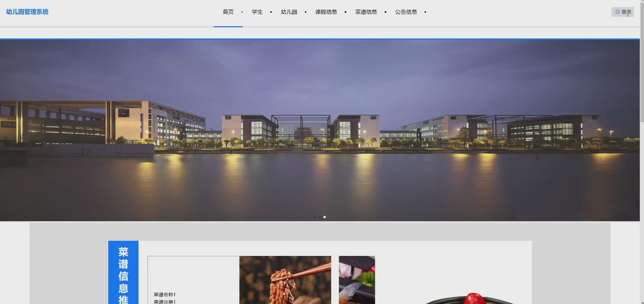Select the active third carousel dot

pyautogui.click(x=324, y=217)
